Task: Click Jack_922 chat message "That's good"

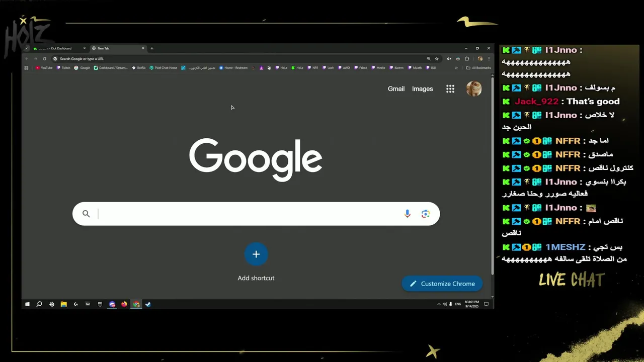Action: coord(593,102)
